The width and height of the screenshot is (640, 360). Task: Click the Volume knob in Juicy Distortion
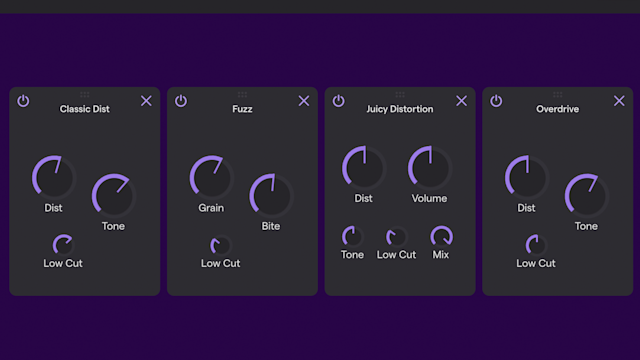coord(430,168)
